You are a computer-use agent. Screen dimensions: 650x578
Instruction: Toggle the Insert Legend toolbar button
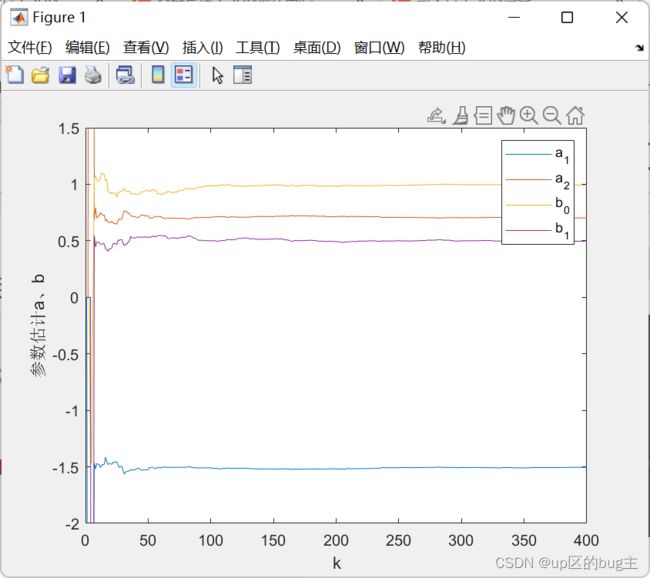(x=184, y=75)
